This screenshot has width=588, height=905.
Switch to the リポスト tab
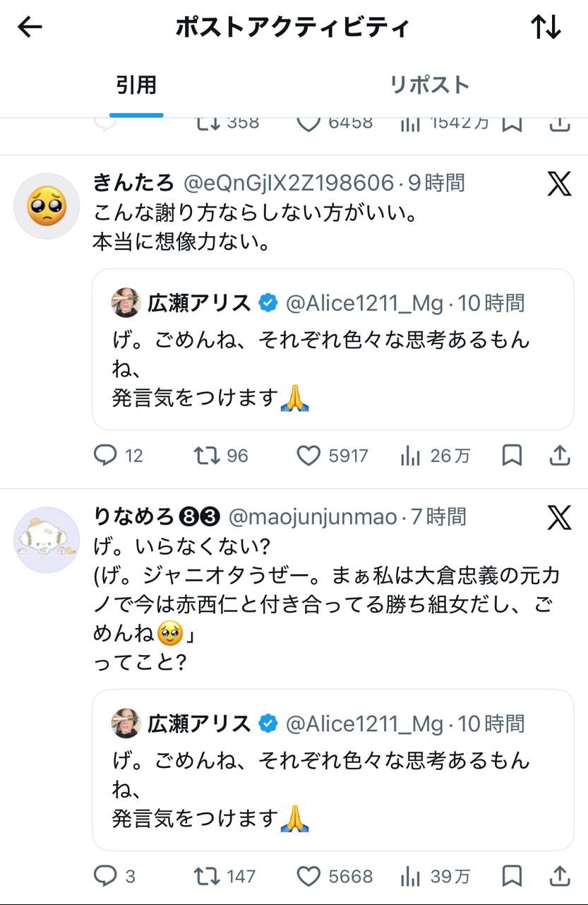coord(429,85)
